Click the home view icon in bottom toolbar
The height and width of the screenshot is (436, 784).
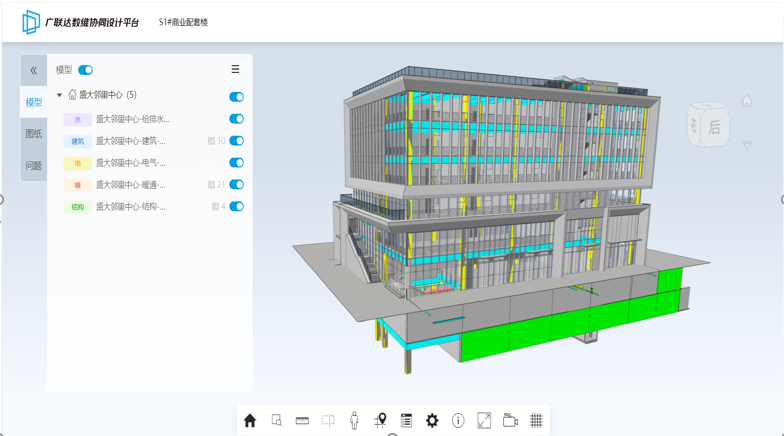250,421
